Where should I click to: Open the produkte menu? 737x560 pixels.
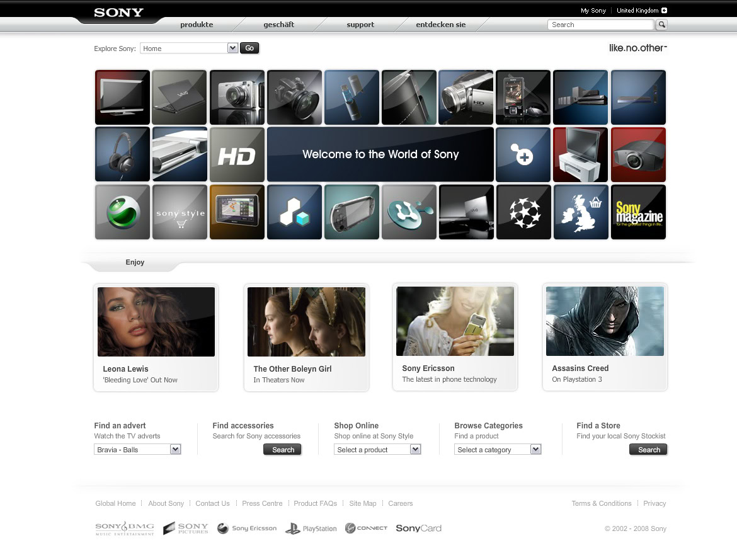pos(197,25)
